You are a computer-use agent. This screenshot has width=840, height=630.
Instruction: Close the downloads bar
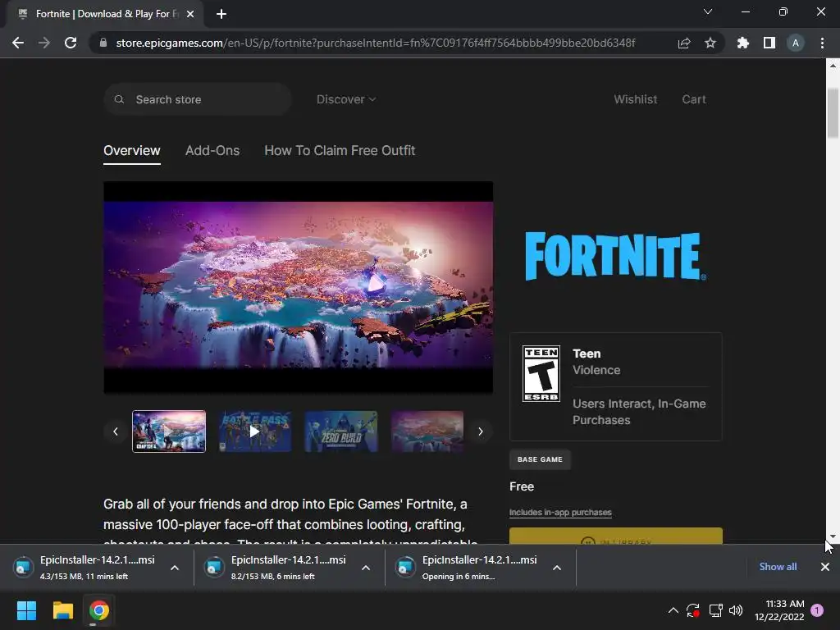825,567
